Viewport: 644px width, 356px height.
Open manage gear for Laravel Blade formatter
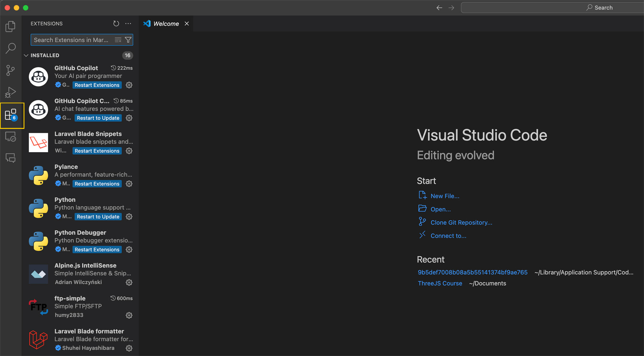[129, 348]
